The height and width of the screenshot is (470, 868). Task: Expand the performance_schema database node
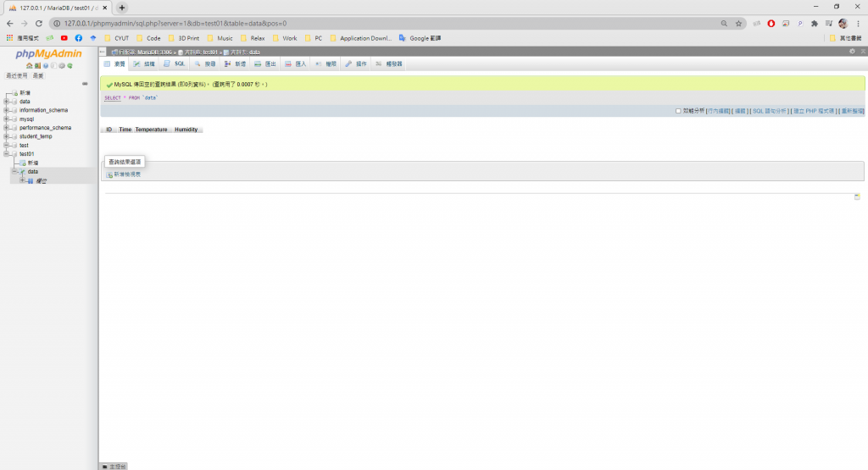coord(7,128)
